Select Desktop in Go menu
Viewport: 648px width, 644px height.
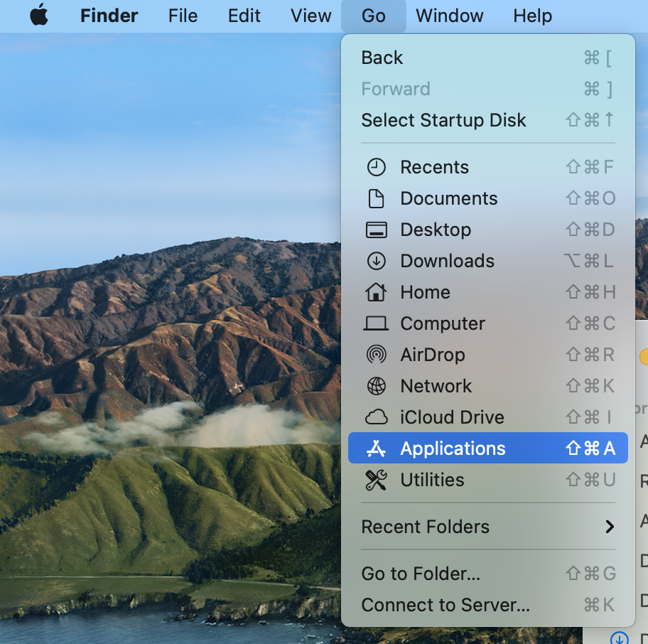click(488, 230)
